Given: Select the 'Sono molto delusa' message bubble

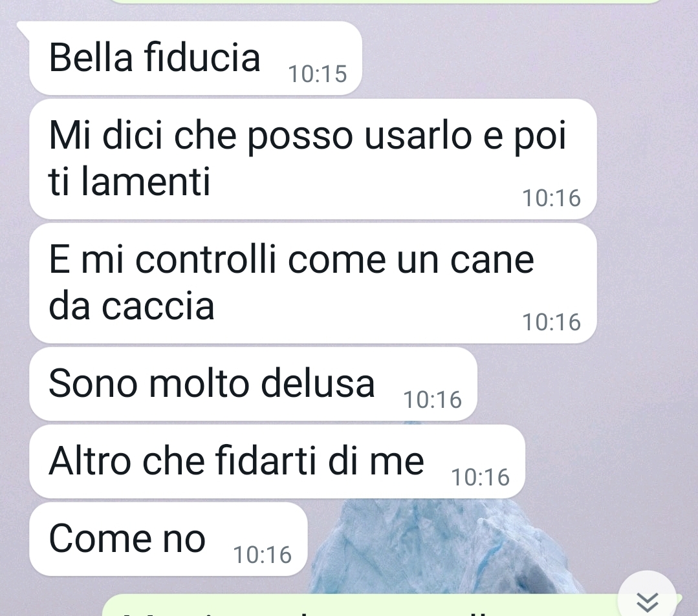Looking at the screenshot, I should coord(254,384).
